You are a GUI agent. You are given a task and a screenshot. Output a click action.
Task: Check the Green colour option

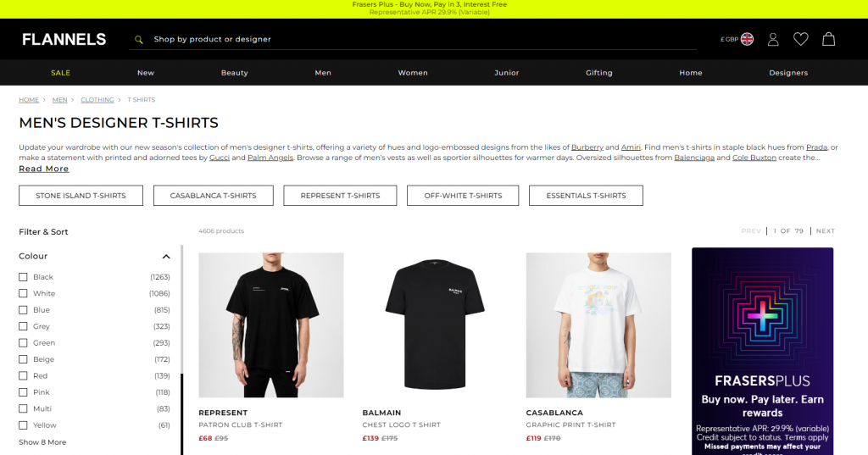click(x=23, y=342)
